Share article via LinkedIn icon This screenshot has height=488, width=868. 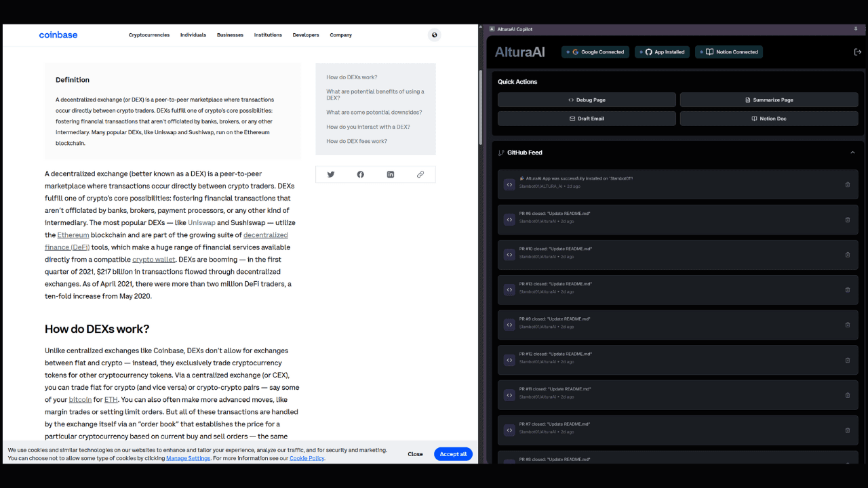point(391,174)
